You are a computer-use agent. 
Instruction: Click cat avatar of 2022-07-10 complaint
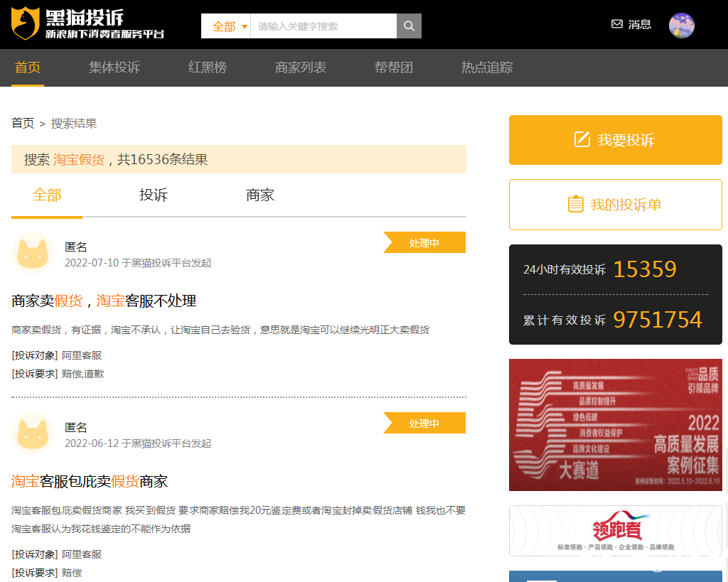[33, 253]
